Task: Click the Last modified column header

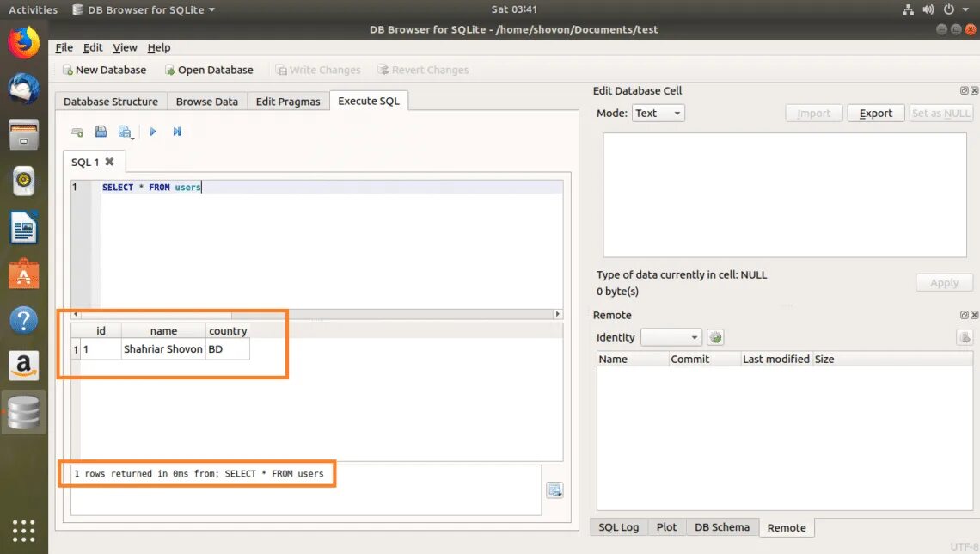Action: [x=775, y=359]
